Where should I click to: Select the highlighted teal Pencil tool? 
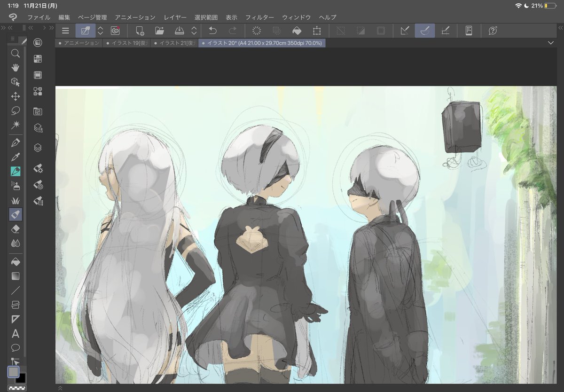coord(16,171)
